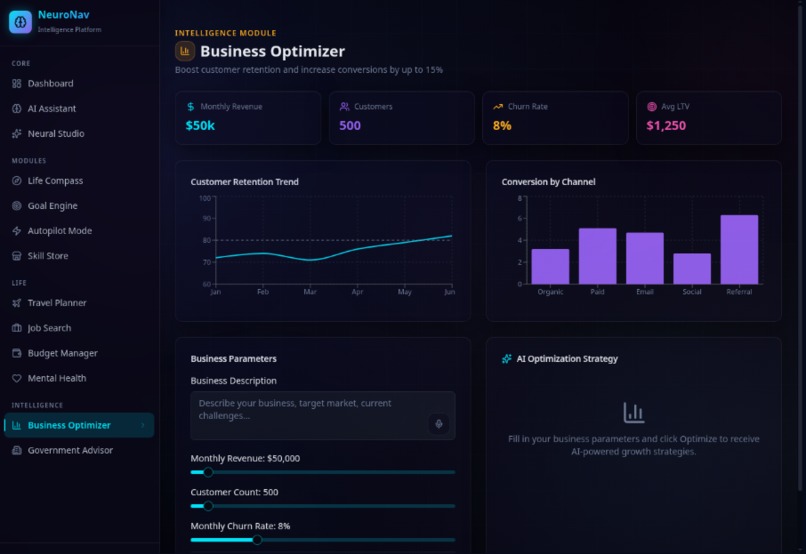Click the "8%" churn rate value
The width and height of the screenshot is (806, 554).
click(x=502, y=125)
